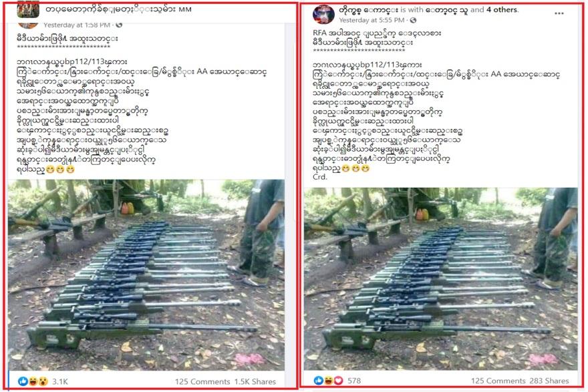Click left post's page avatar
This screenshot has width=588, height=392.
pyautogui.click(x=28, y=11)
